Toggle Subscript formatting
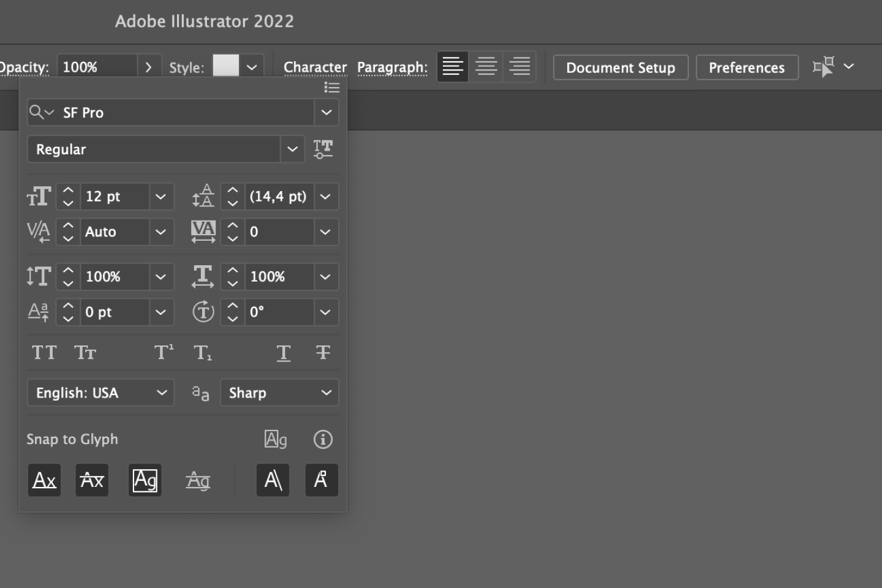 pyautogui.click(x=203, y=353)
